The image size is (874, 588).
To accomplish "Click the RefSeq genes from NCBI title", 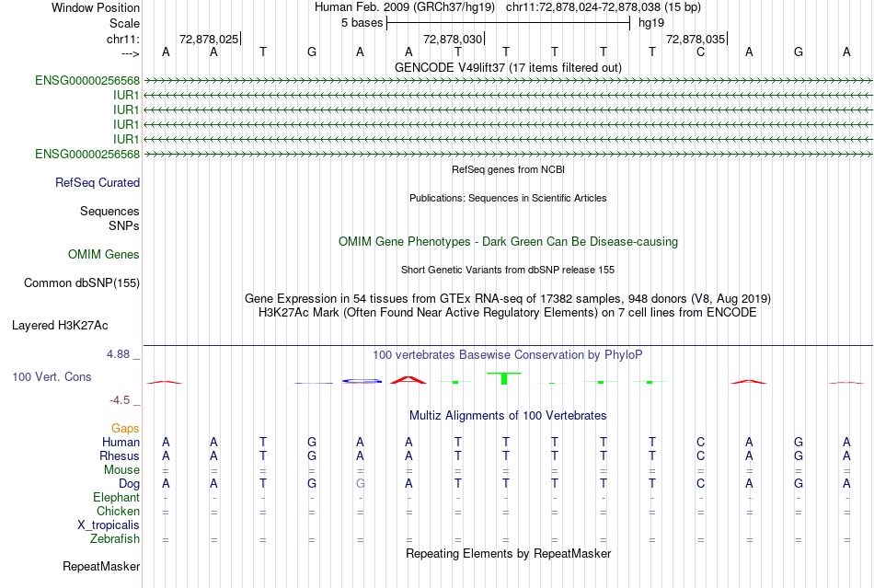I will click(508, 169).
